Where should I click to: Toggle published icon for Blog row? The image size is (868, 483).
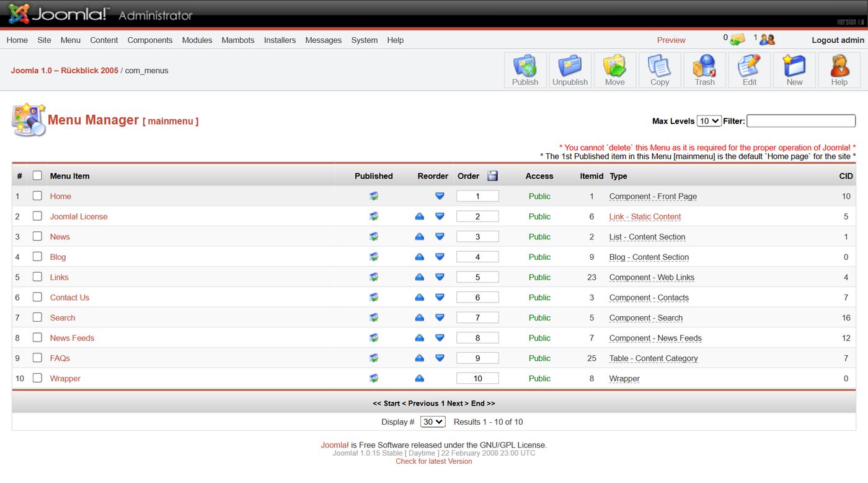point(374,257)
